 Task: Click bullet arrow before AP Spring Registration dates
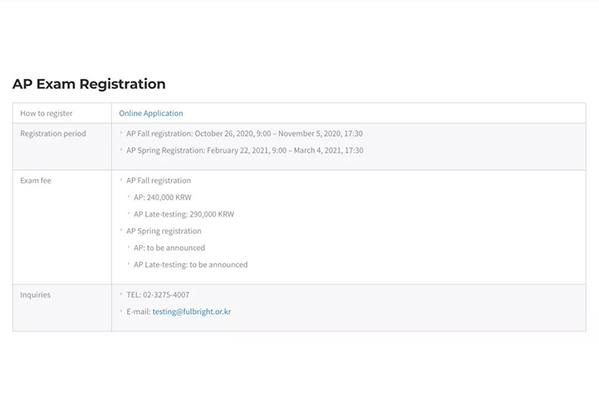click(121, 150)
